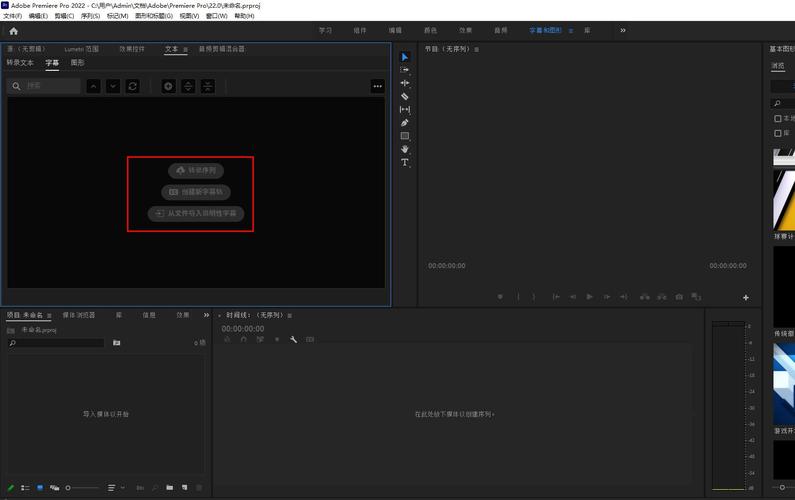Click the 转录序列 button
Screen dimensions: 795x500
click(196, 170)
